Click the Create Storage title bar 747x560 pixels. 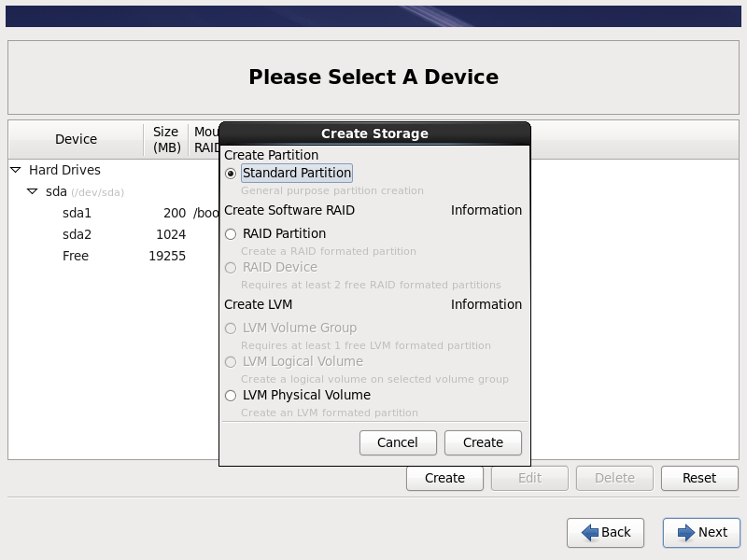click(374, 133)
